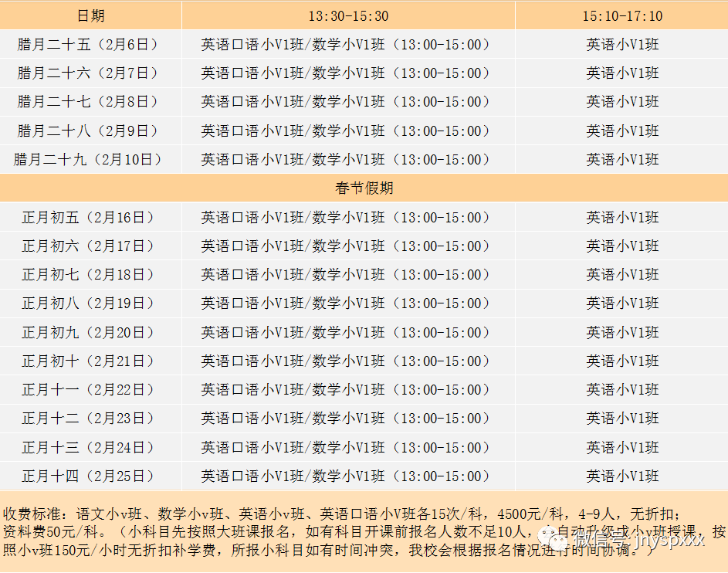The image size is (728, 573).
Task: Click the 13:30-15:30 column header
Action: (x=348, y=15)
